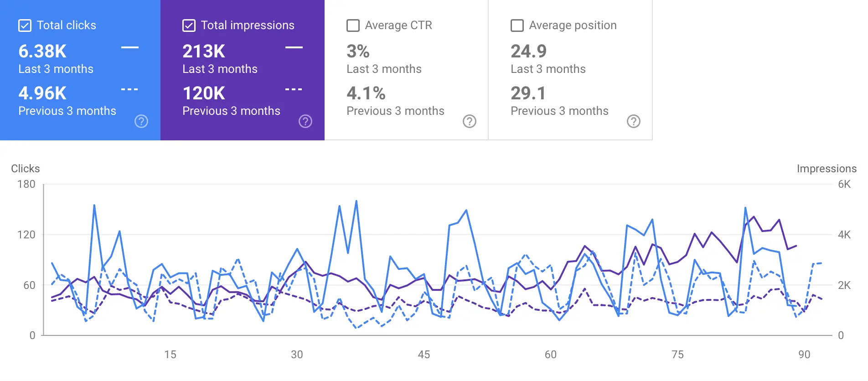Open the Average position help tooltip icon
Image resolution: width=868 pixels, height=381 pixels.
pos(634,122)
